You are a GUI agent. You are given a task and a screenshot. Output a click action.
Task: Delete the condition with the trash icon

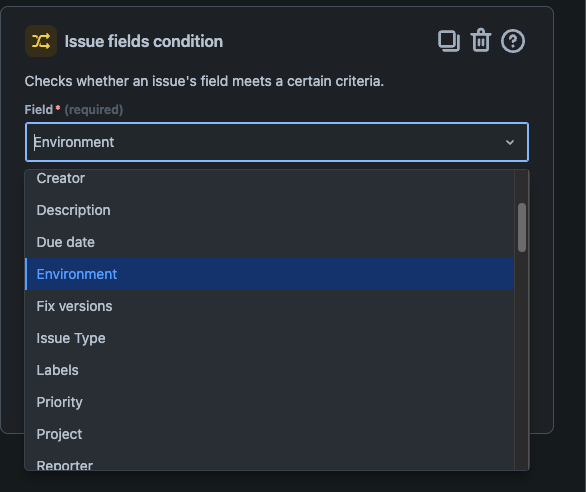[481, 40]
